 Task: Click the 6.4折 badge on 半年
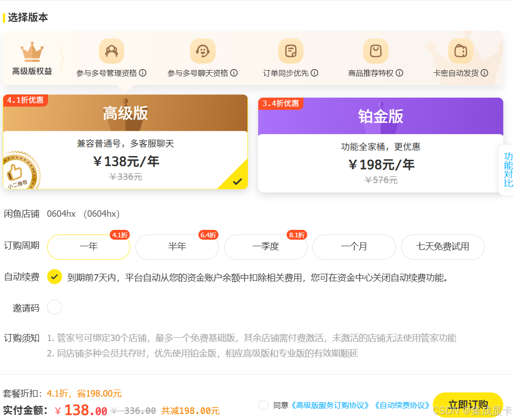pos(209,235)
